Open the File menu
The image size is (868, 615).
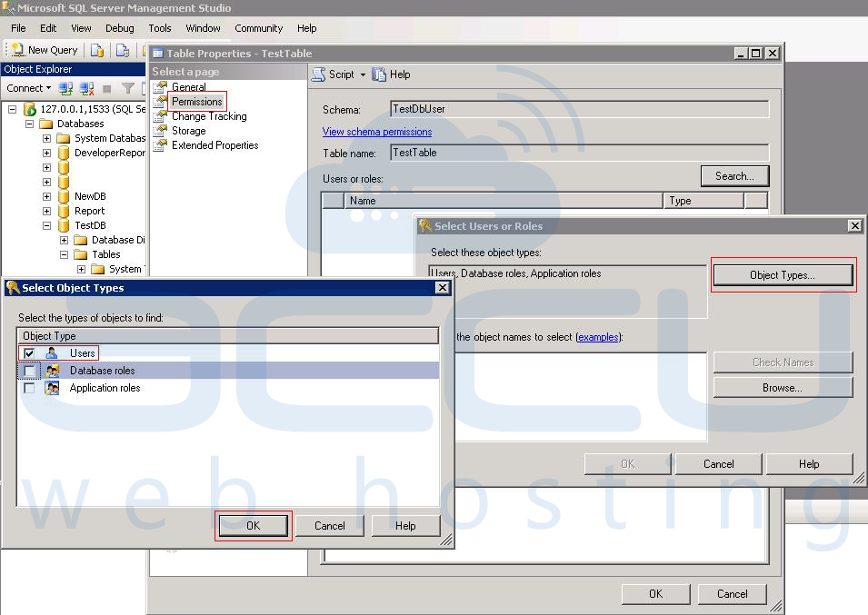pos(18,28)
